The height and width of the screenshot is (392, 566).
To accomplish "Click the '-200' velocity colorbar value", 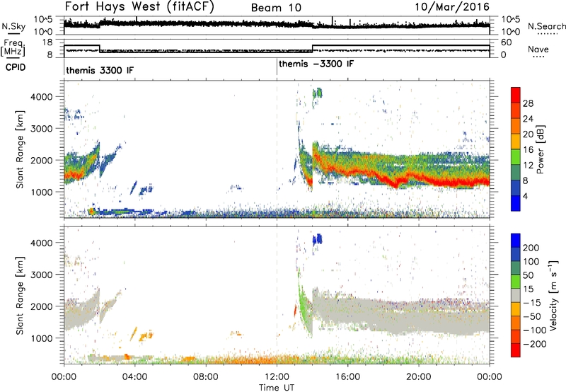I will (535, 344).
